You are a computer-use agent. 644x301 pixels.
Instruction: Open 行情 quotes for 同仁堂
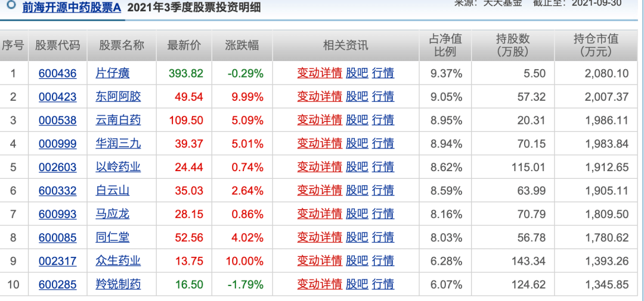point(383,237)
